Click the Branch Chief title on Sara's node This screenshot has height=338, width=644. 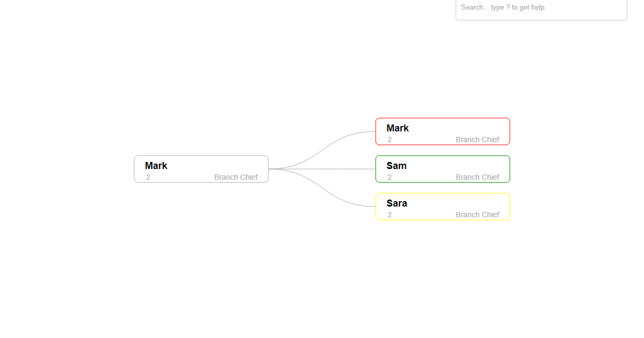(478, 215)
